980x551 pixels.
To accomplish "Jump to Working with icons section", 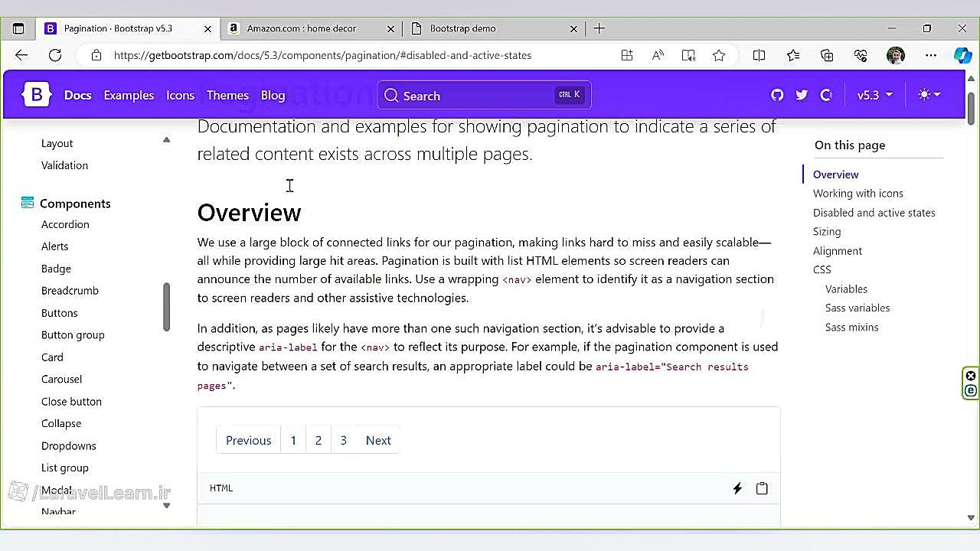I will [858, 194].
